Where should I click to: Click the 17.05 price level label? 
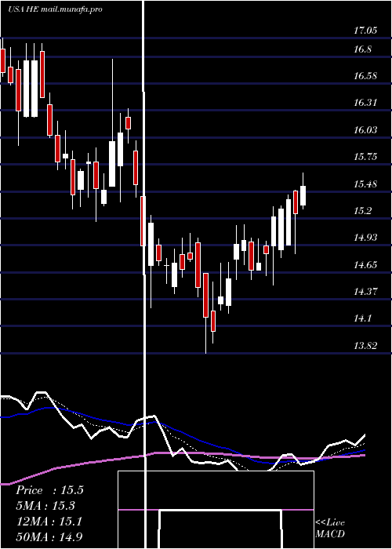[x=365, y=31]
